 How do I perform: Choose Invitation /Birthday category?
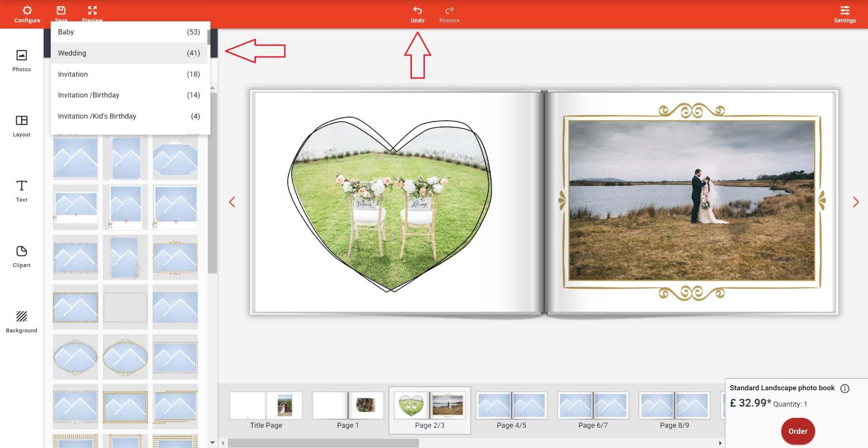point(129,95)
